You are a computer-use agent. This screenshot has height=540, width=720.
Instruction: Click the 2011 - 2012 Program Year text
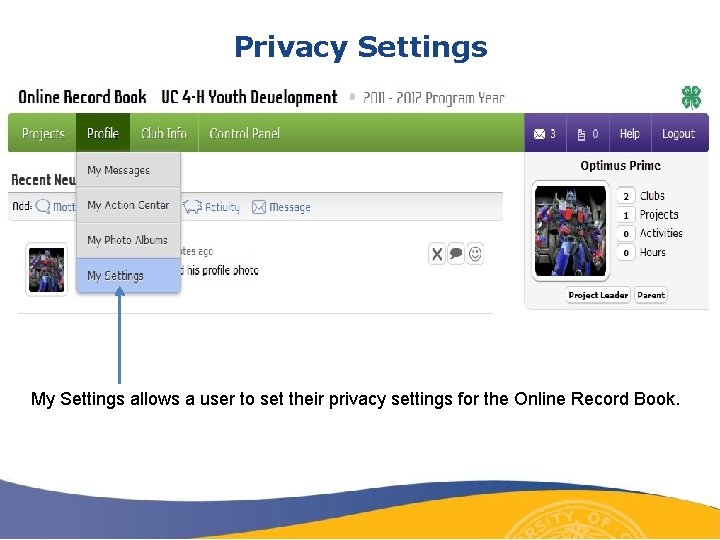coord(433,98)
